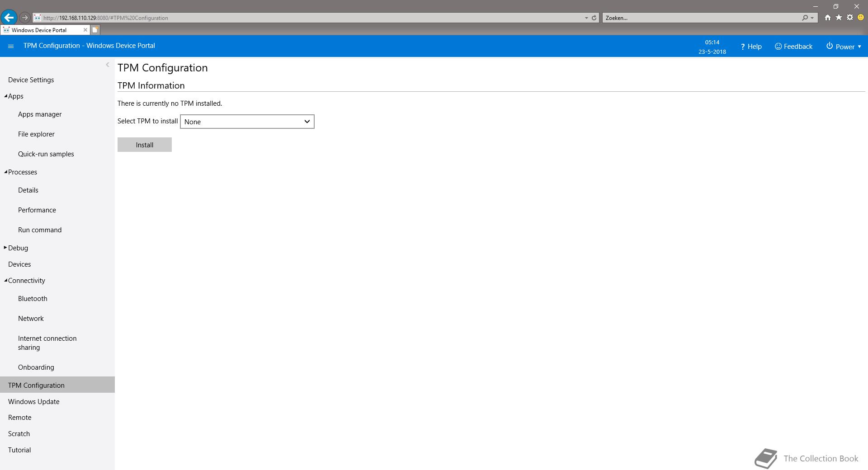The width and height of the screenshot is (868, 470).
Task: Click the 'Select TPM to install' label
Action: pos(148,121)
